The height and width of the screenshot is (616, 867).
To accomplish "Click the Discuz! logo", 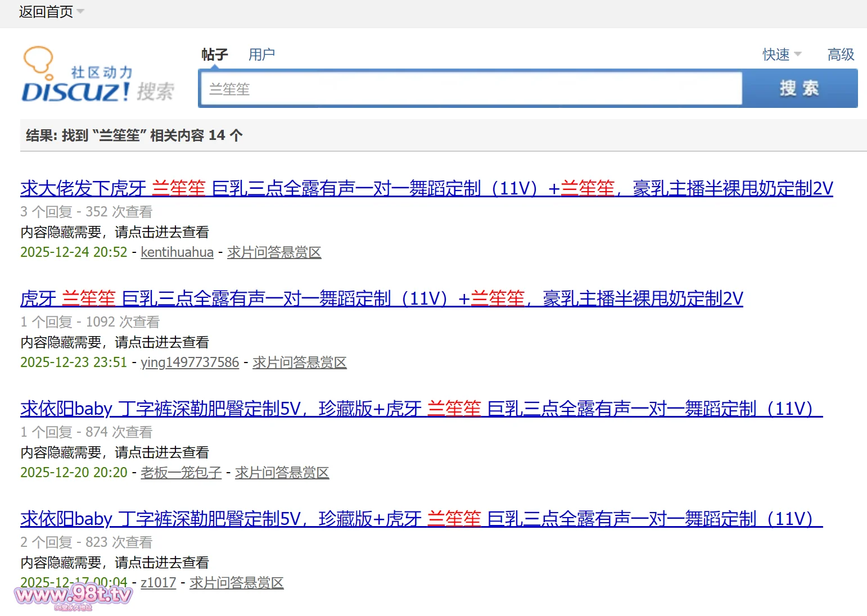I will 98,76.
